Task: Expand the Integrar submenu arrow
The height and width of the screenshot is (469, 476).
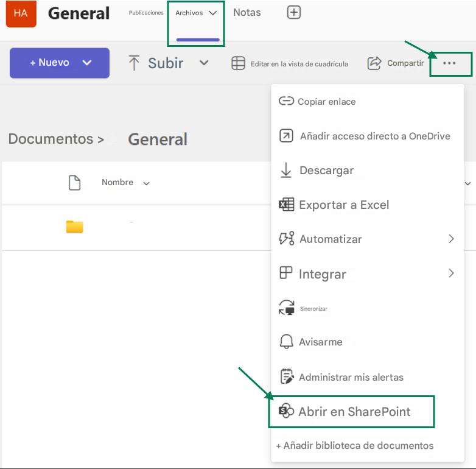Action: coord(451,273)
